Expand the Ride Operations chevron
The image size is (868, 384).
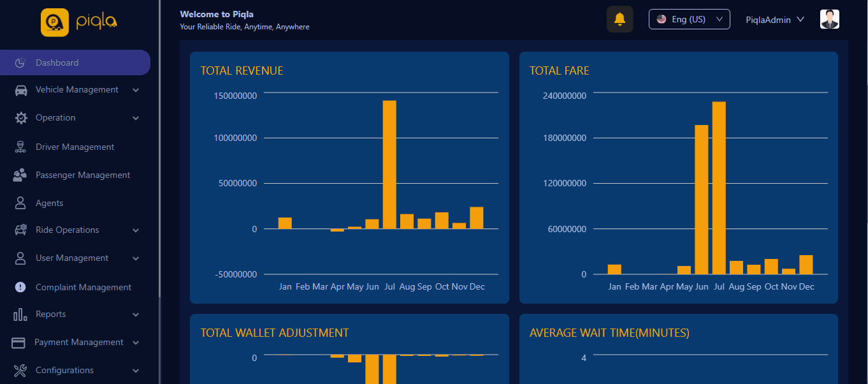[x=136, y=231]
